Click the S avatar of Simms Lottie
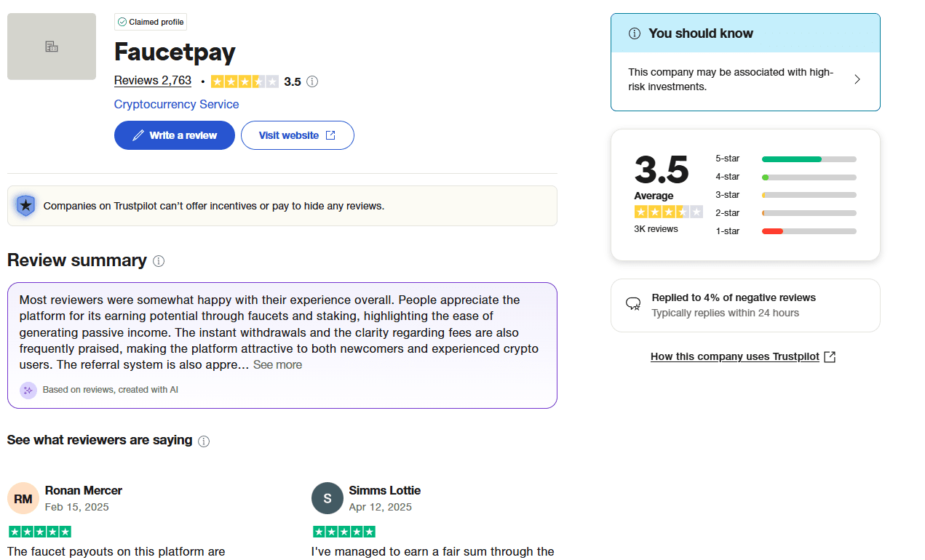925x560 pixels. [327, 498]
